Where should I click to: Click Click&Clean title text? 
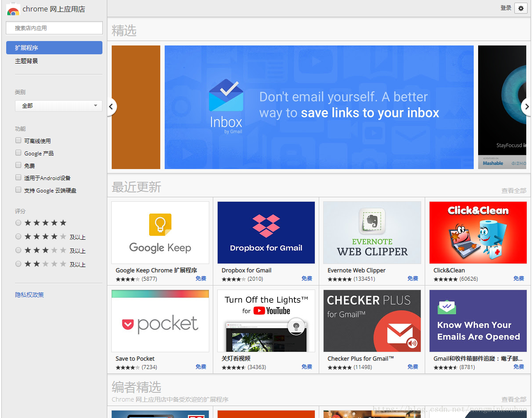click(449, 271)
